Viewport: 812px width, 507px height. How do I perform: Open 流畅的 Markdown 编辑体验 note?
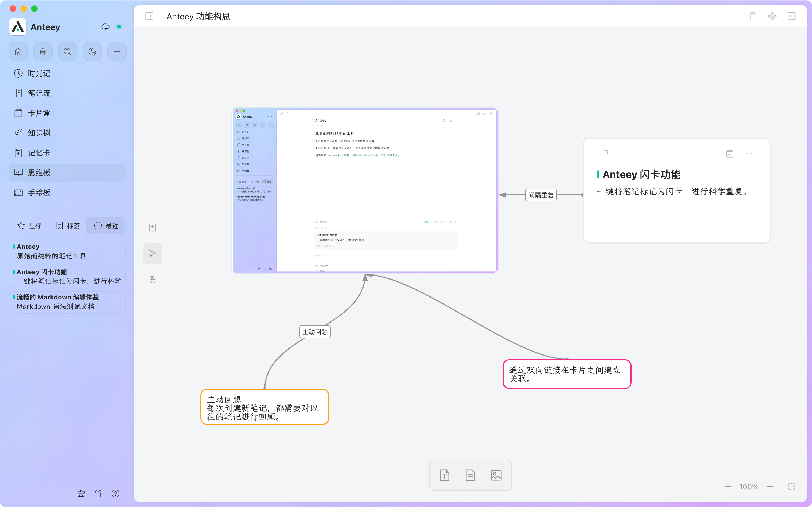coord(67,302)
